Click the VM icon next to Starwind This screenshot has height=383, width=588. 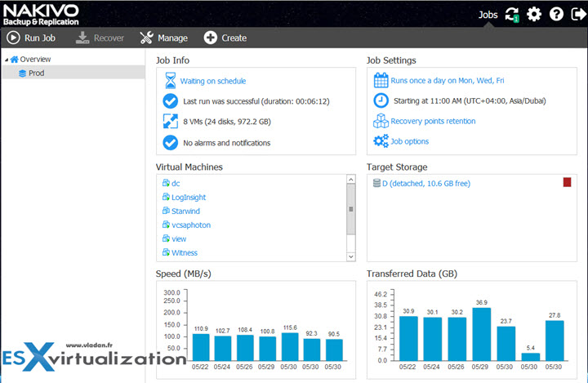click(x=166, y=211)
